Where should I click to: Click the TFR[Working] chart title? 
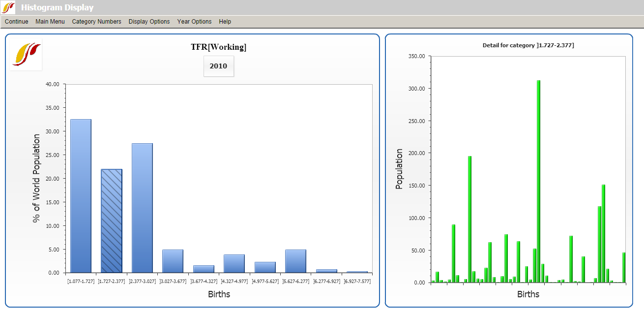[218, 47]
